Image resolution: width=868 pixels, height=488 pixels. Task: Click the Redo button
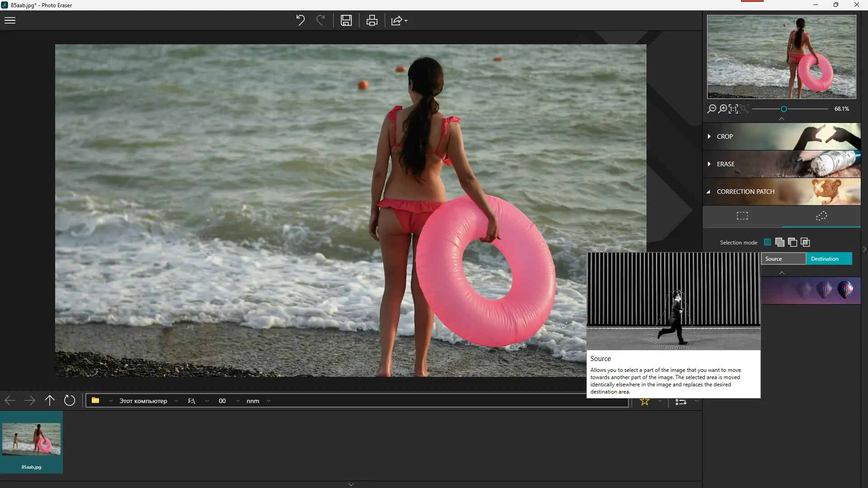pos(321,20)
